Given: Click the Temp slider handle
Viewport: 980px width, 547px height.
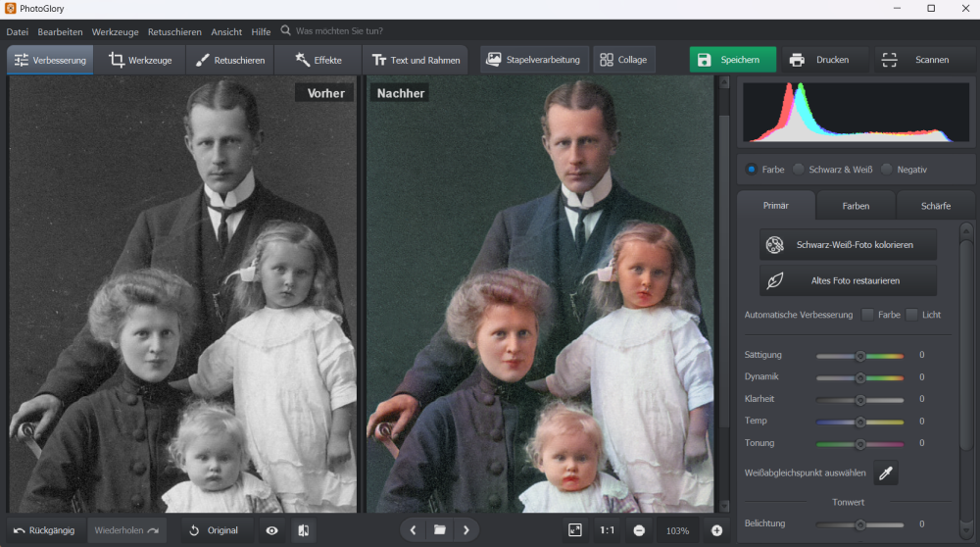Looking at the screenshot, I should 860,422.
